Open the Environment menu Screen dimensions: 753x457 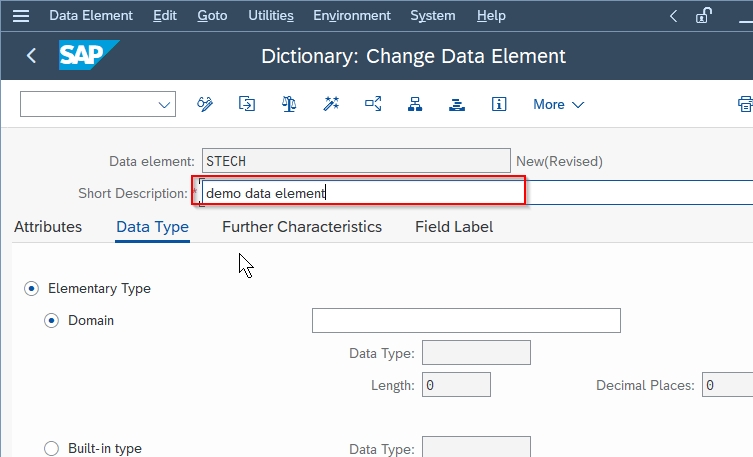click(x=351, y=16)
